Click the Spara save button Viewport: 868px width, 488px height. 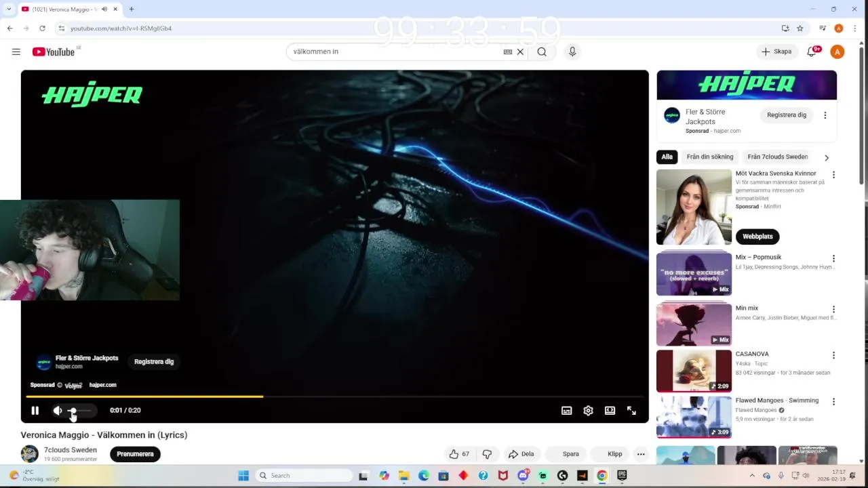tap(570, 454)
